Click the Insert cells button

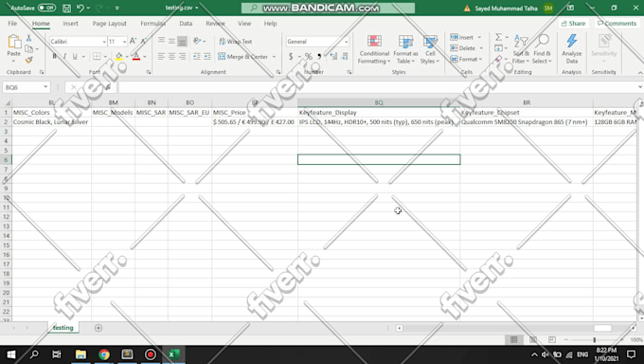tap(462, 37)
